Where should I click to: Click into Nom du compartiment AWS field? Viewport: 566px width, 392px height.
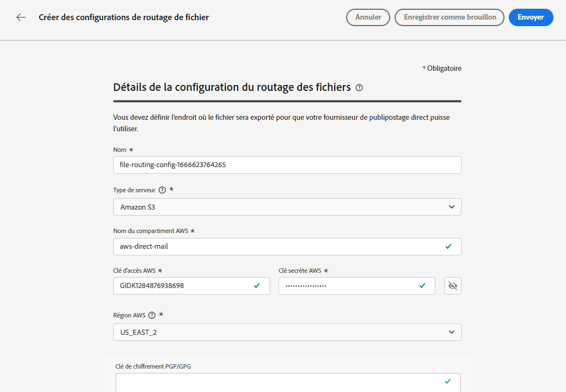pyautogui.click(x=278, y=247)
